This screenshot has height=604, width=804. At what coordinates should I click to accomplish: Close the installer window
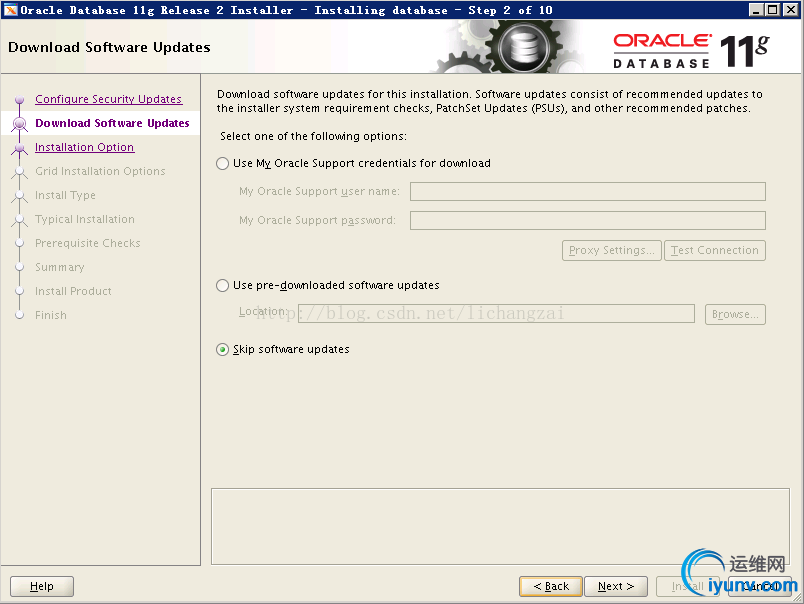[790, 10]
